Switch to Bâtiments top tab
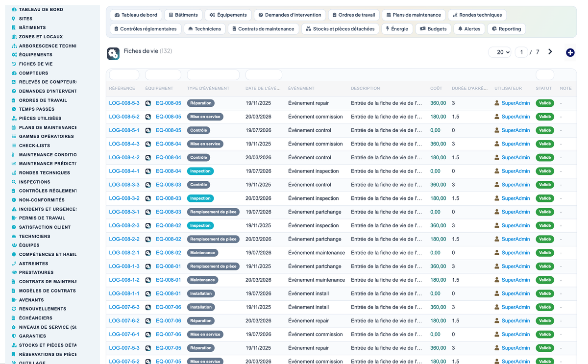This screenshot has width=588, height=364. (x=183, y=15)
